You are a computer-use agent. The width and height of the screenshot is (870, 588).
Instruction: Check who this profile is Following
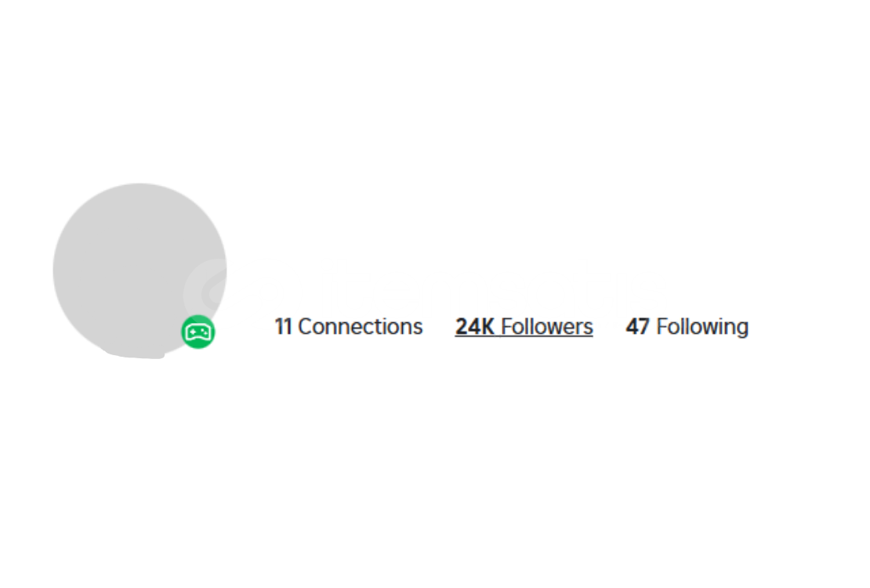pos(687,326)
